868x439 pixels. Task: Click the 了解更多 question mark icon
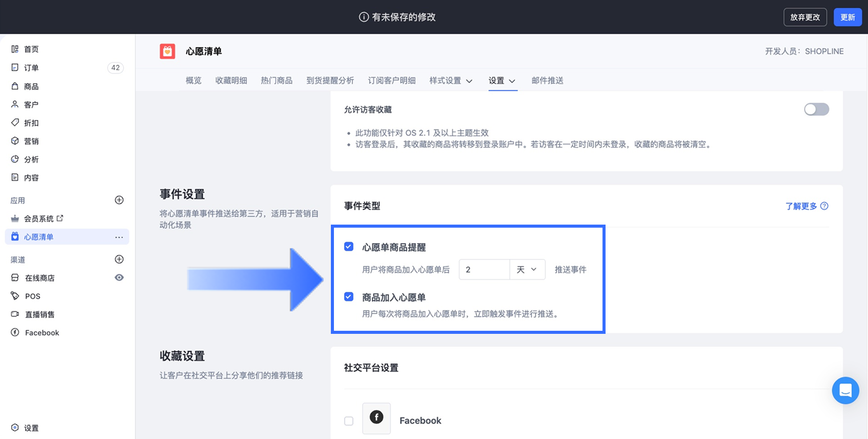tap(824, 206)
